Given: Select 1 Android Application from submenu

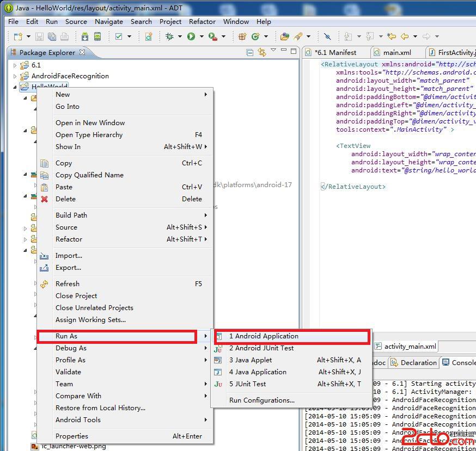Looking at the screenshot, I should click(x=264, y=336).
